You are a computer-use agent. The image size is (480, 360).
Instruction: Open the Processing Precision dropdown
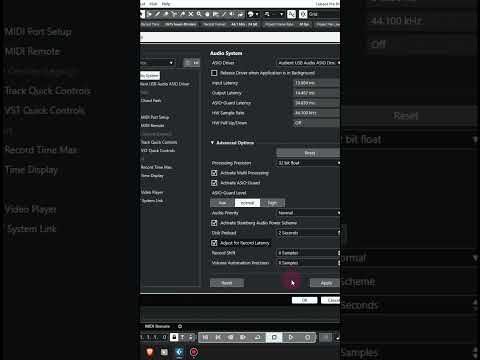coord(308,163)
